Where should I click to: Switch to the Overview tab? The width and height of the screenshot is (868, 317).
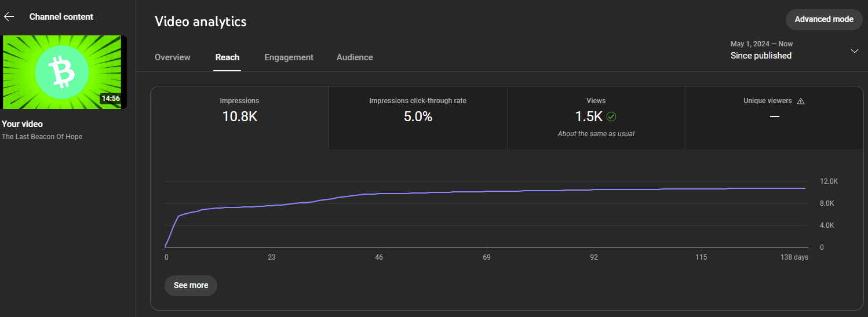pyautogui.click(x=173, y=57)
